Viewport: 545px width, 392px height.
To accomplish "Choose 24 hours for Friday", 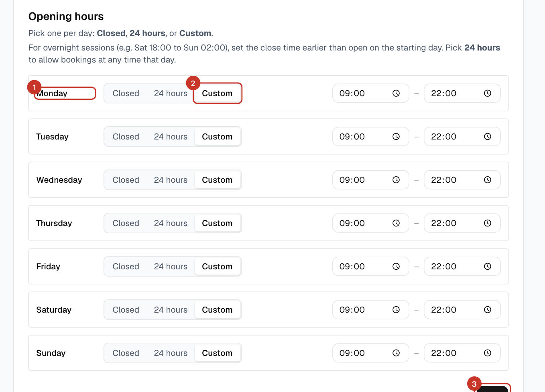I will (x=171, y=267).
